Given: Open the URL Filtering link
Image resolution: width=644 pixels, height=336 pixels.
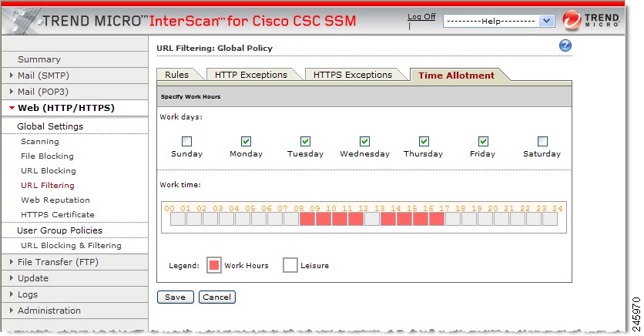Looking at the screenshot, I should 48,185.
